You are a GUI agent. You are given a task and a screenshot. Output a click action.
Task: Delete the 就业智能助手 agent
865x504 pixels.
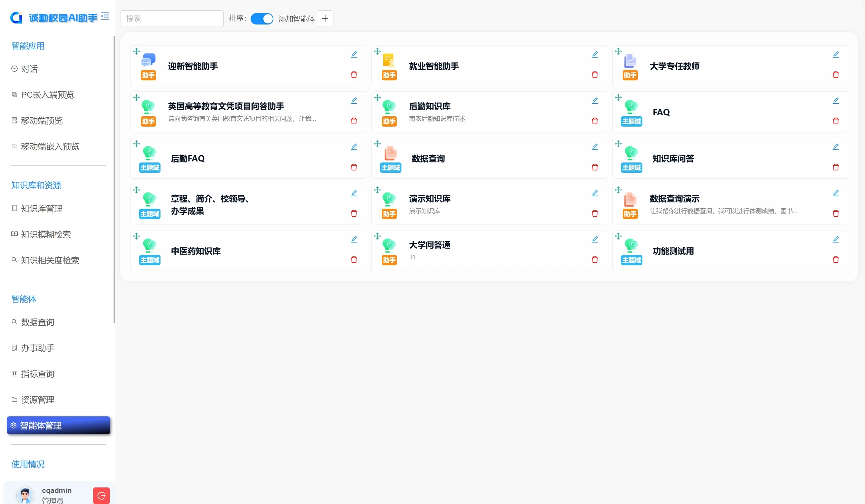(595, 75)
